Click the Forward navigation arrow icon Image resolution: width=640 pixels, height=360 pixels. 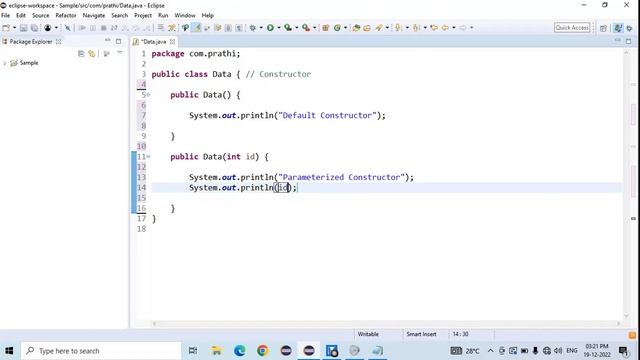click(x=463, y=28)
